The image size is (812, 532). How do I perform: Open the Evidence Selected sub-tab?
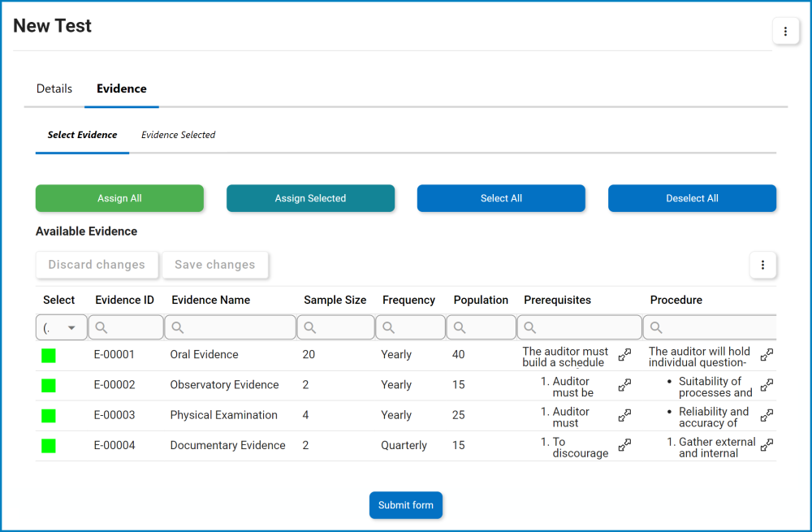pyautogui.click(x=178, y=135)
